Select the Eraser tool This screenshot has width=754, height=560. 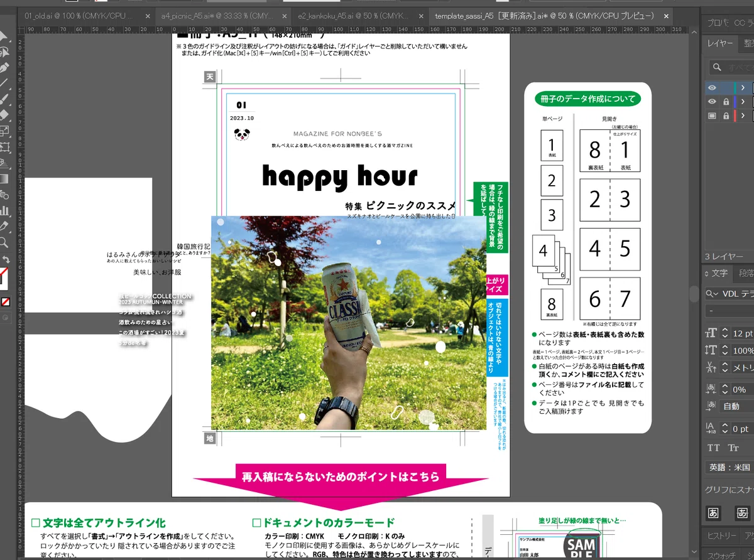click(4, 116)
